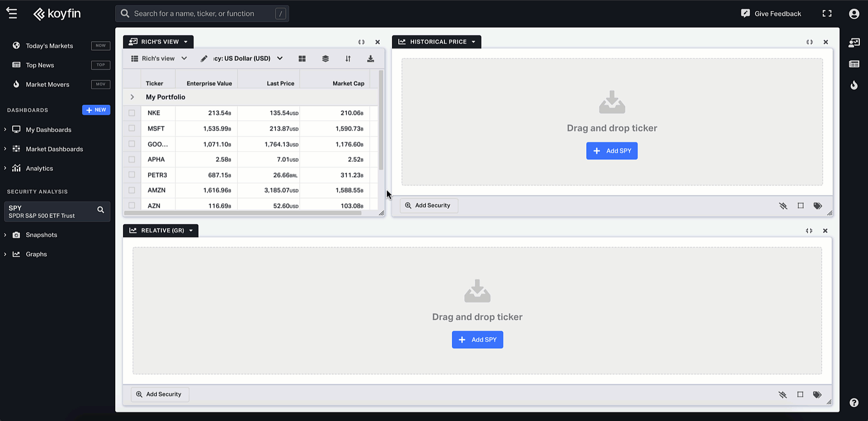Open the right sidebar news panel icon

click(x=854, y=64)
